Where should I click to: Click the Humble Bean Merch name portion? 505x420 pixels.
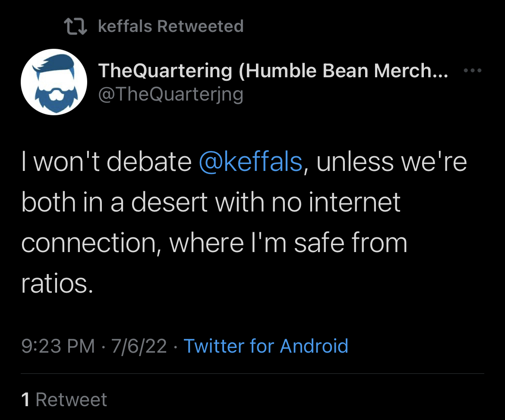[343, 70]
